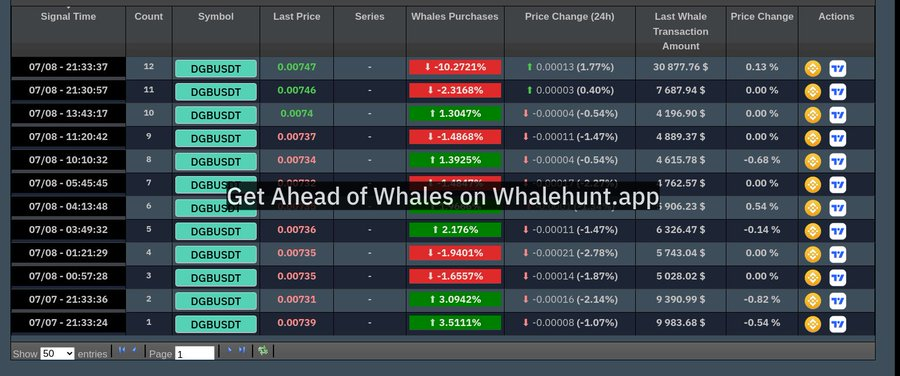Click last price value 0.00731
Viewport: 900px width, 376px height.
click(297, 300)
